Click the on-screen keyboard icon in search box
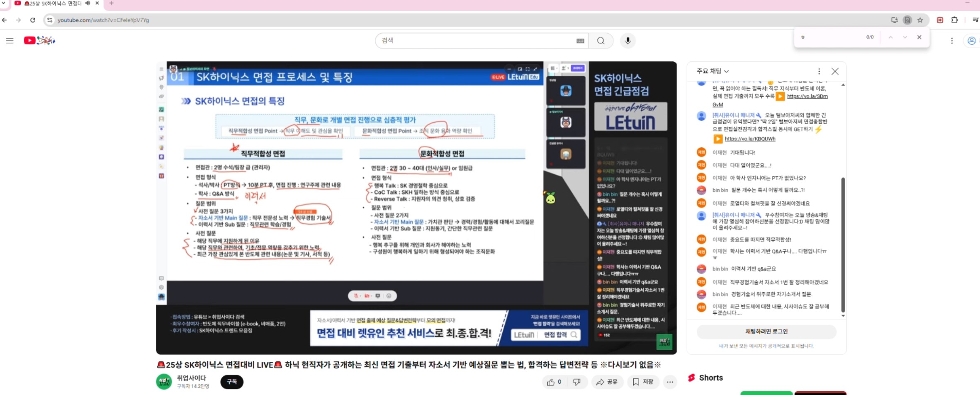The height and width of the screenshot is (395, 980). [x=580, y=41]
